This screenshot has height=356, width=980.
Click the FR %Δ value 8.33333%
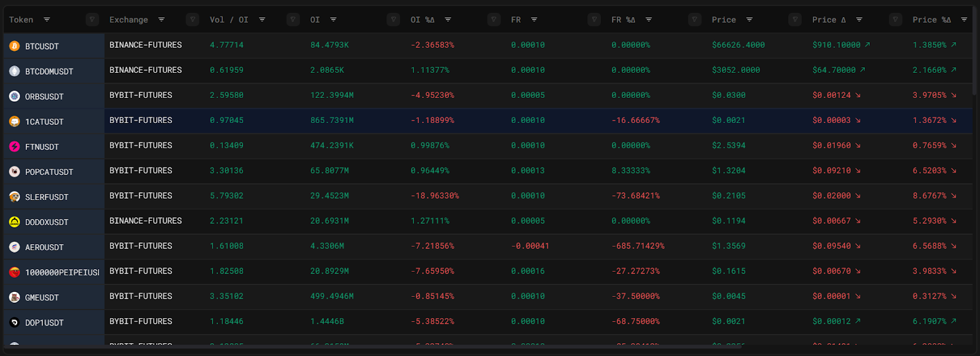click(x=631, y=171)
